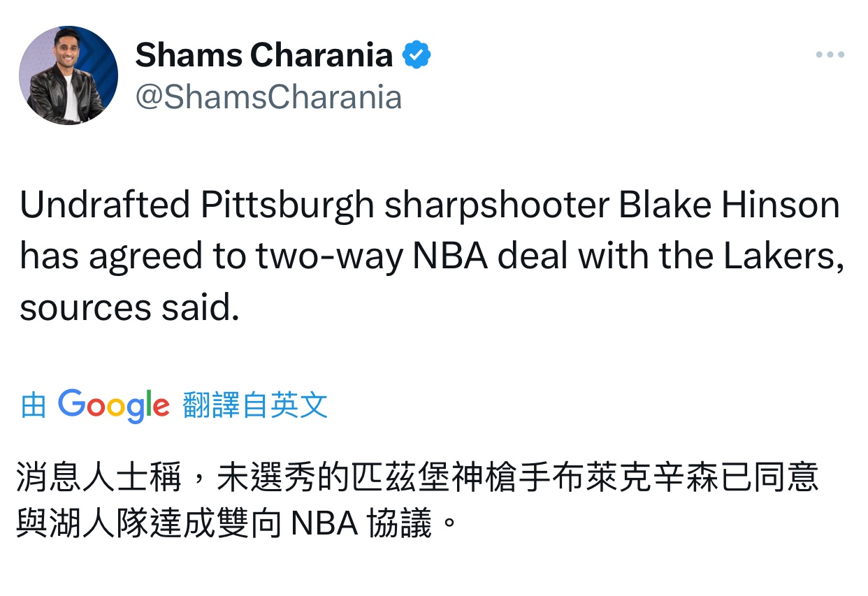Click the ending text "sources said."
The width and height of the screenshot is (868, 596).
click(129, 307)
